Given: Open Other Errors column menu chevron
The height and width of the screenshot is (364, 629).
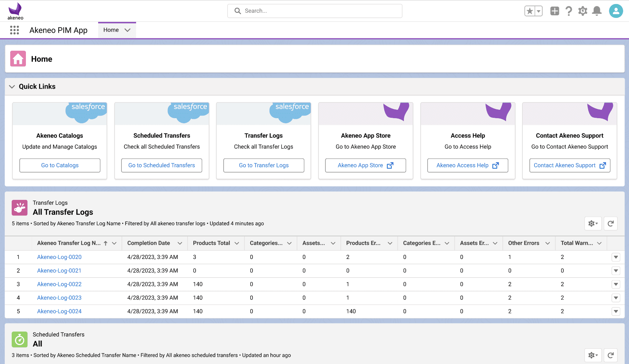Looking at the screenshot, I should [x=548, y=243].
